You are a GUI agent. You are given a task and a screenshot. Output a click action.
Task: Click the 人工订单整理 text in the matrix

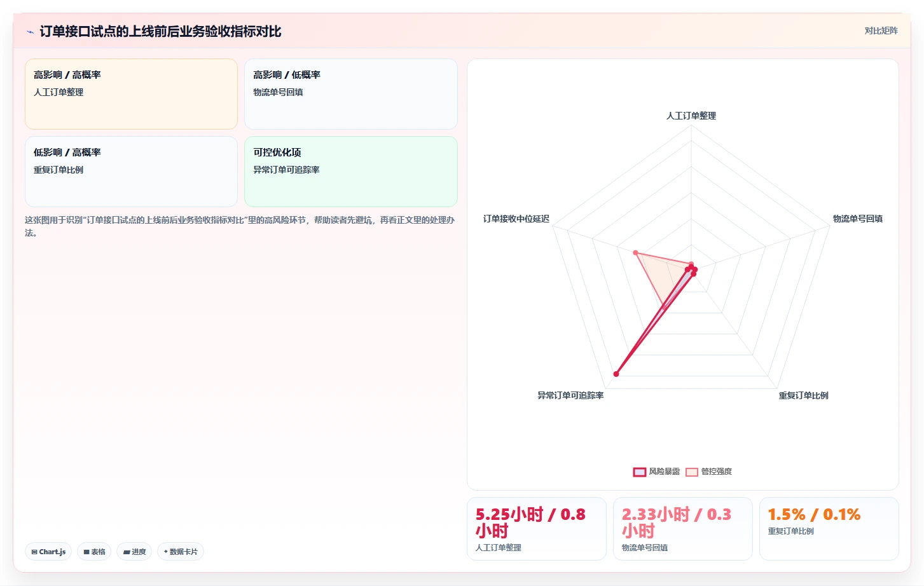coord(59,92)
